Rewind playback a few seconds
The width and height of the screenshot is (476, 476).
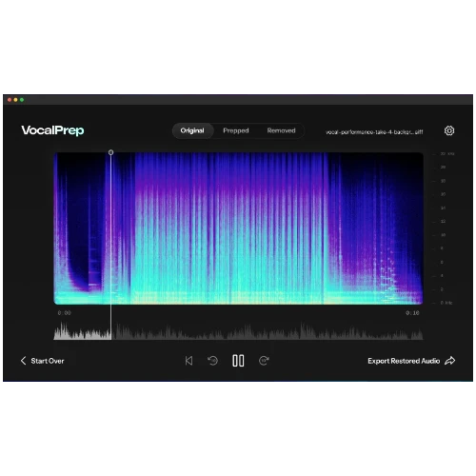212,361
